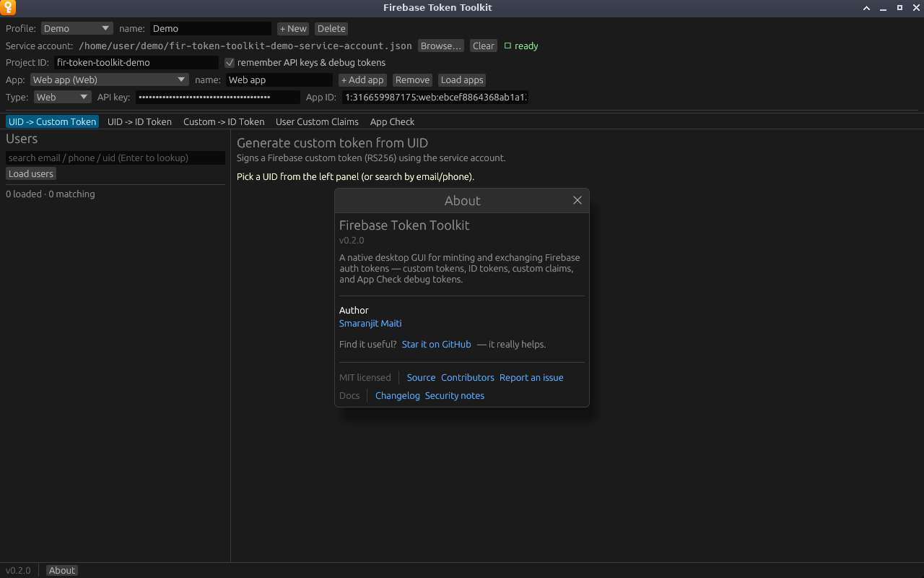Screen dimensions: 924x578
Task: Click the About button in status bar
Action: coord(62,570)
